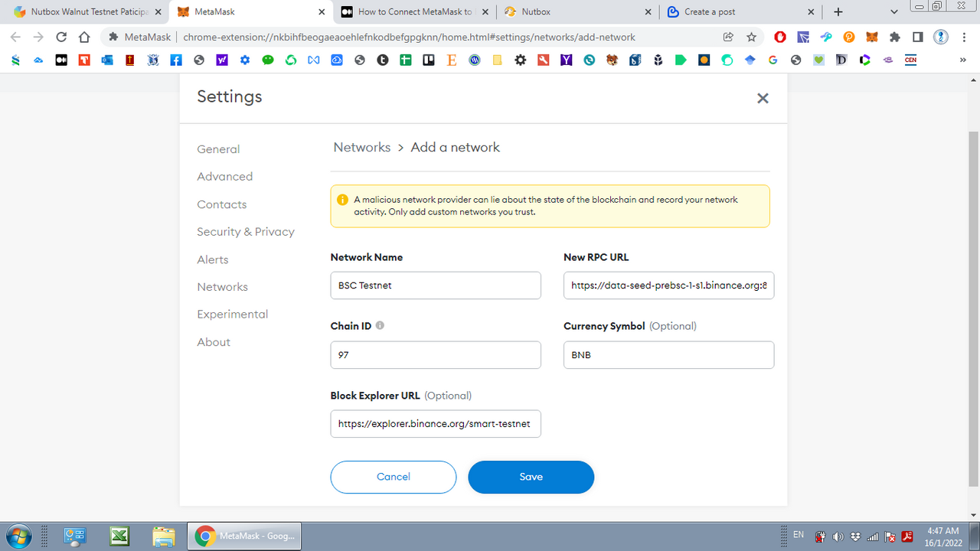Open Advanced settings section
Viewport: 980px width, 551px height.
pos(224,176)
